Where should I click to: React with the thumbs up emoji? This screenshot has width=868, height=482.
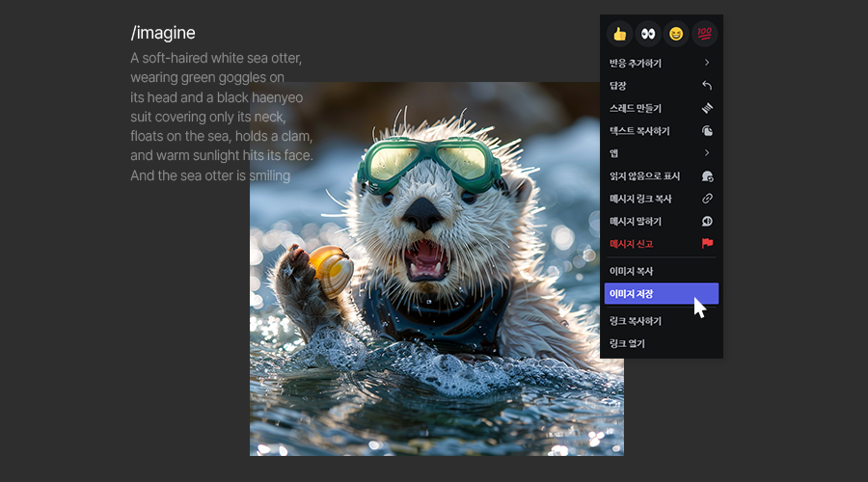[619, 34]
